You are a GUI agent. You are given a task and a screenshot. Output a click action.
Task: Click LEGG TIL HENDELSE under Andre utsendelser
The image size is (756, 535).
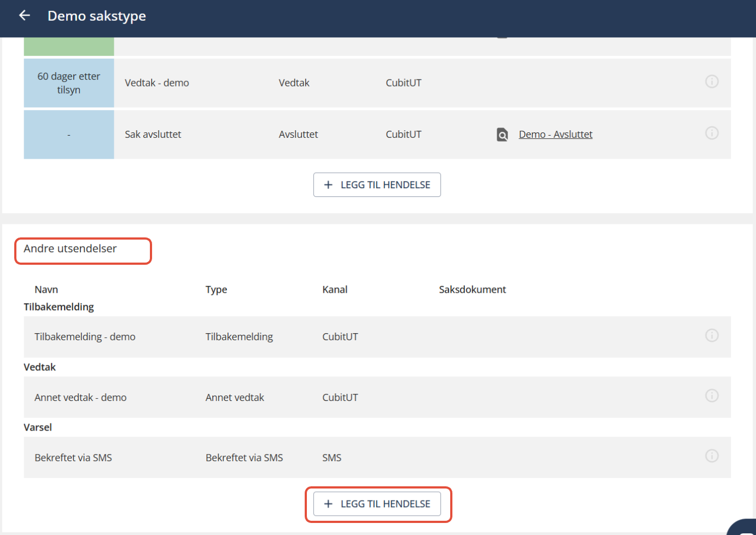coord(377,504)
